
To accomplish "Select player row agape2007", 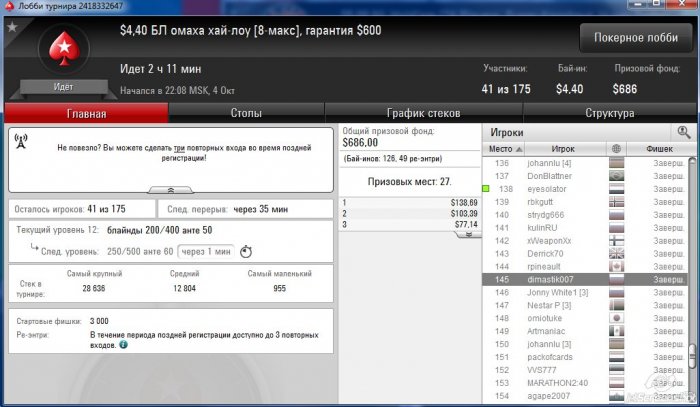I will [585, 396].
